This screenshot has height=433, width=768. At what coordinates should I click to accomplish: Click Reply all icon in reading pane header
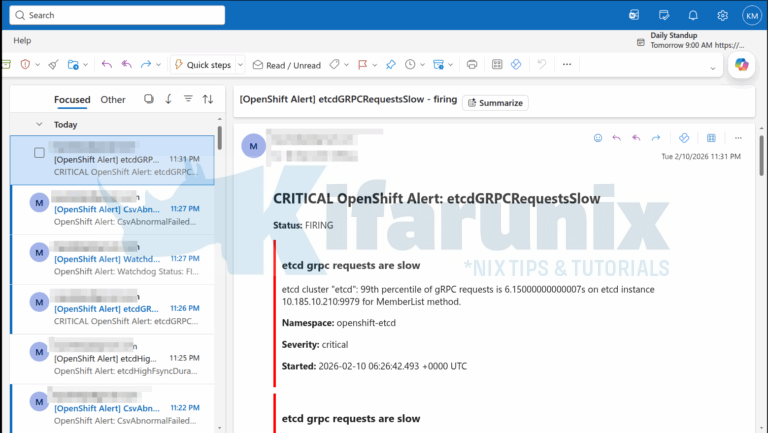tap(636, 138)
